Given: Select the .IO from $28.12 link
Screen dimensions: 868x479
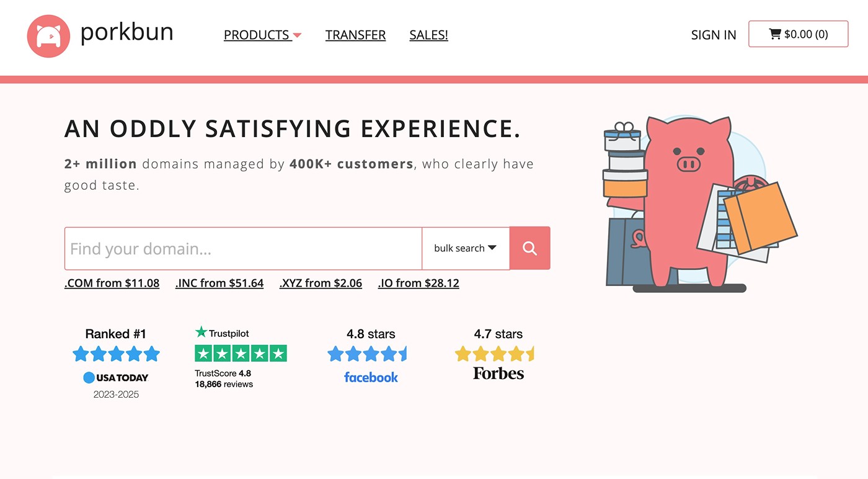Looking at the screenshot, I should pyautogui.click(x=418, y=283).
